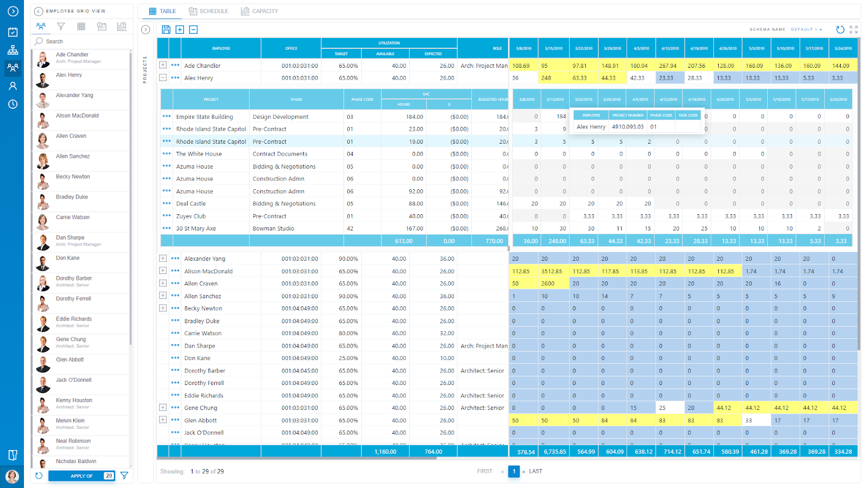Expand the Glen Abbott row
The height and width of the screenshot is (488, 868).
[x=163, y=420]
